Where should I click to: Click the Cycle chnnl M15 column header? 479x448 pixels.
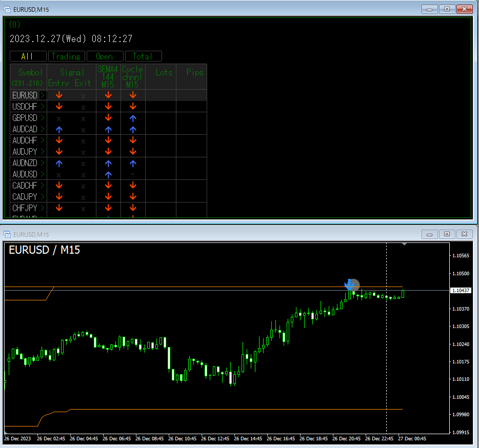(x=133, y=77)
